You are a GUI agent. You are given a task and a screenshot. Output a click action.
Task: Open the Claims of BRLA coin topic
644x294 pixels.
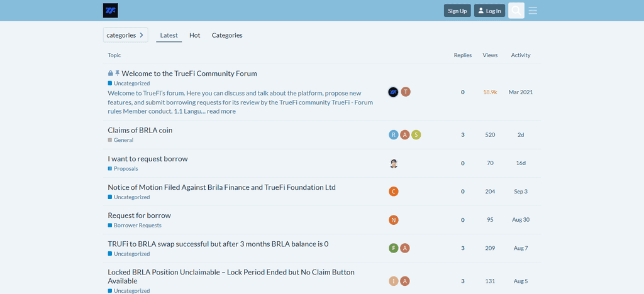pos(140,131)
